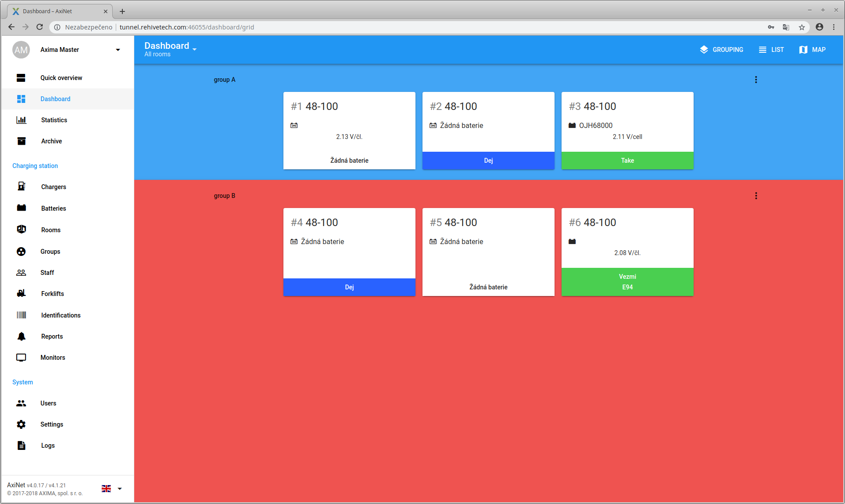Open the Batteries management section
Image resolution: width=845 pixels, height=504 pixels.
click(53, 208)
